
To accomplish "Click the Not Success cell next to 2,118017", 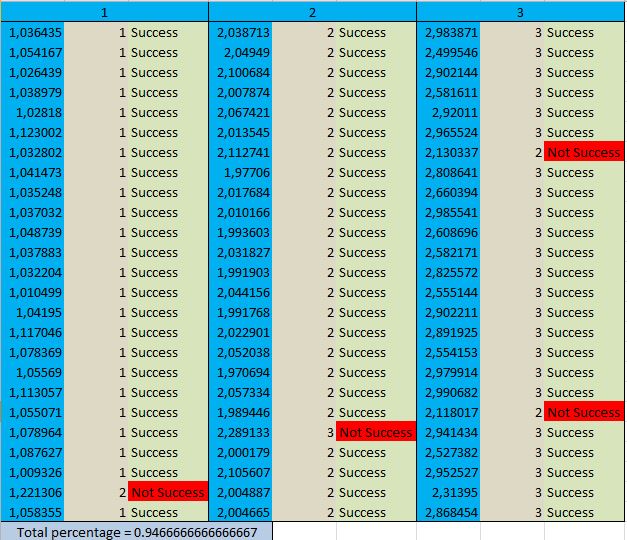I will point(583,412).
